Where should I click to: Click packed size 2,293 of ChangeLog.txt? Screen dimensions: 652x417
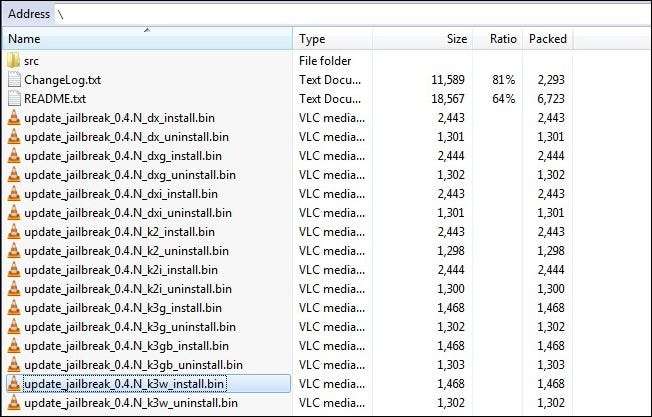(x=551, y=80)
